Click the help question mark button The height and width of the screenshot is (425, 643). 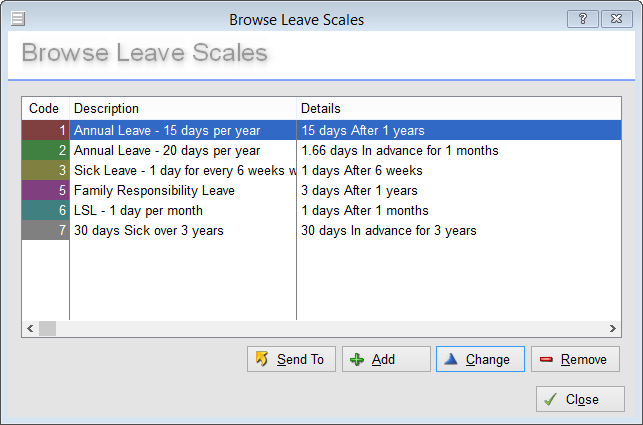(582, 19)
